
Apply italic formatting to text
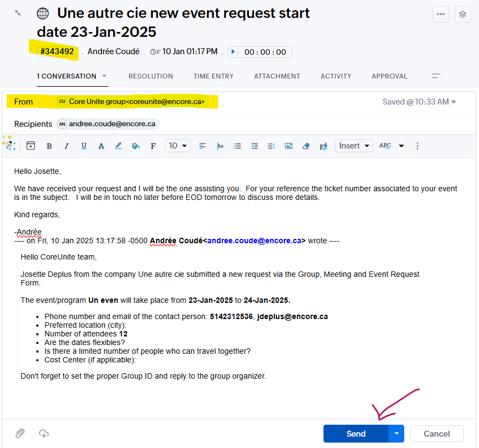tap(67, 146)
